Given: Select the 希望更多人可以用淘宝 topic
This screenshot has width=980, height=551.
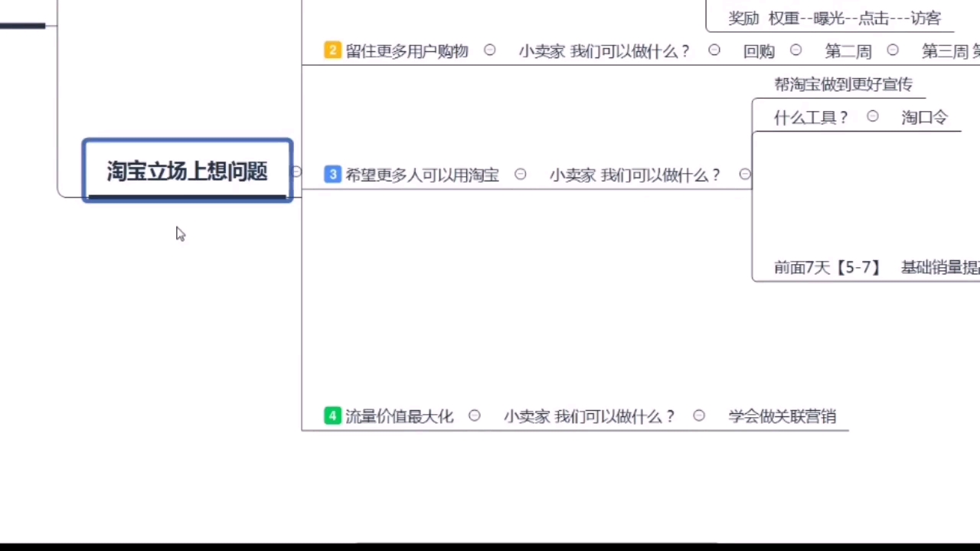Looking at the screenshot, I should [x=422, y=175].
